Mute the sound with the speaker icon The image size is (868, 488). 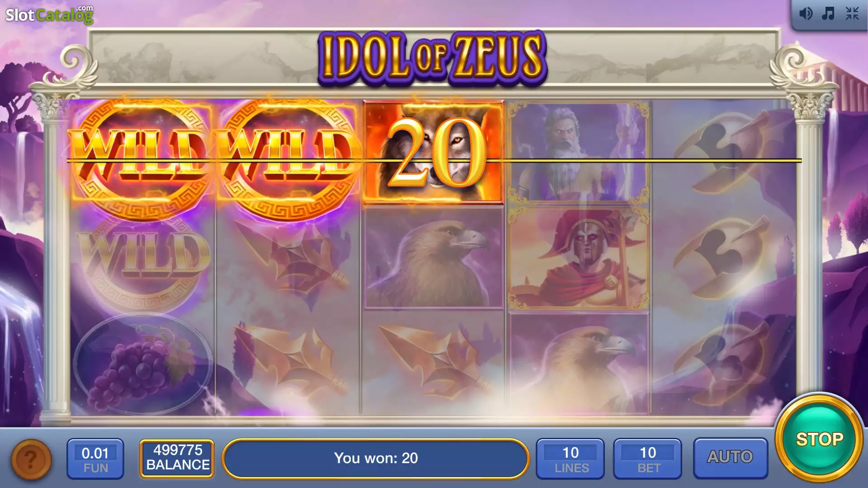click(806, 14)
